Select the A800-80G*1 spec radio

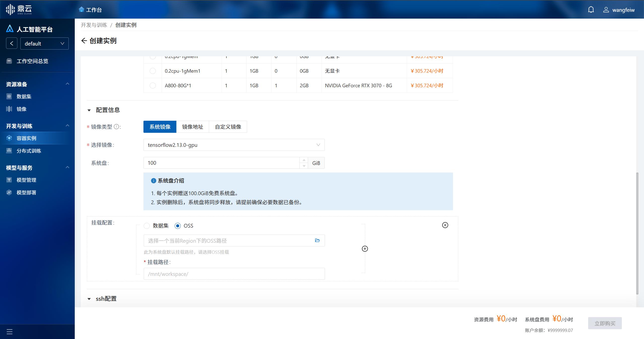click(x=153, y=86)
